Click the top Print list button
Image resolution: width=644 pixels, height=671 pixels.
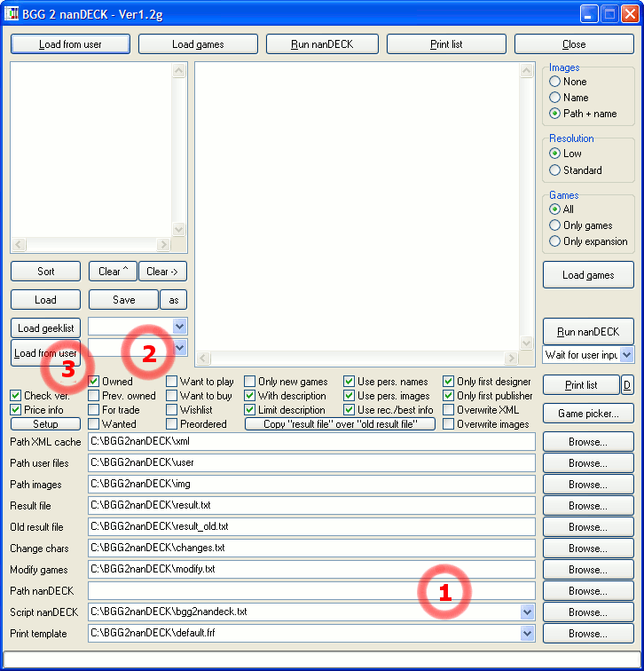[446, 44]
